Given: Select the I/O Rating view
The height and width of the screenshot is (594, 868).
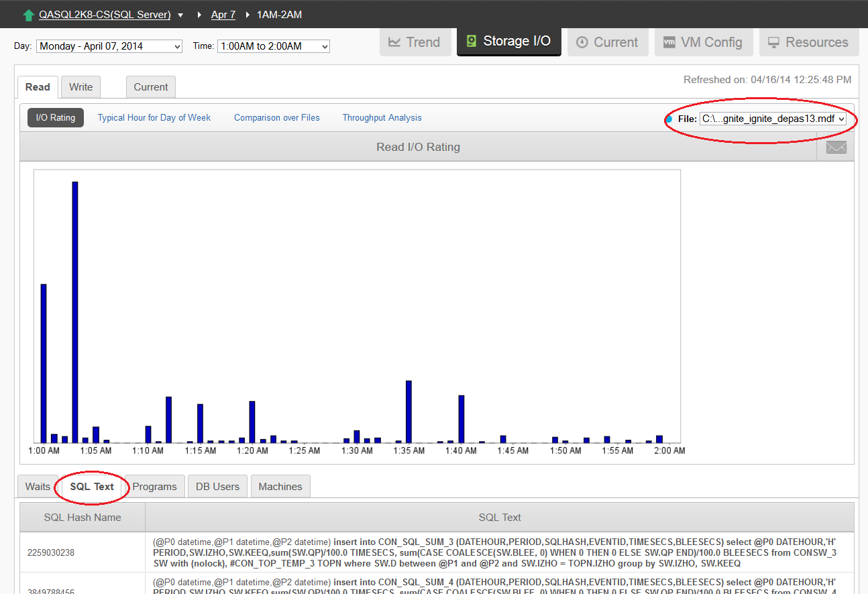Looking at the screenshot, I should pyautogui.click(x=56, y=117).
